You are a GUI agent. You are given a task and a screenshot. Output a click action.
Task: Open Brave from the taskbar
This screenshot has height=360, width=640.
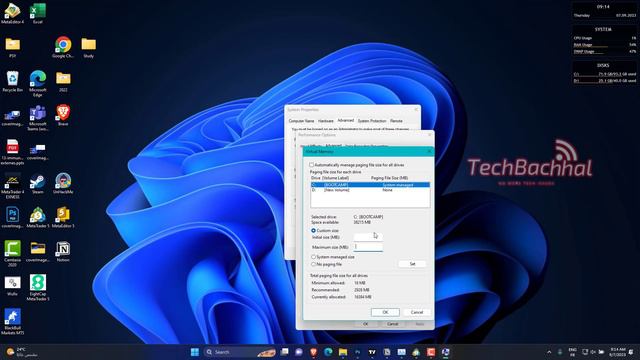pyautogui.click(x=313, y=352)
